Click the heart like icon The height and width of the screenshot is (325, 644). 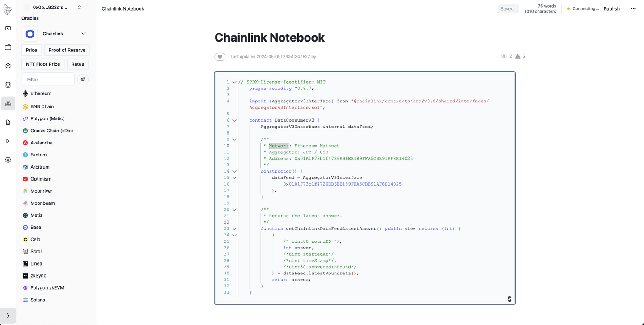[x=220, y=57]
